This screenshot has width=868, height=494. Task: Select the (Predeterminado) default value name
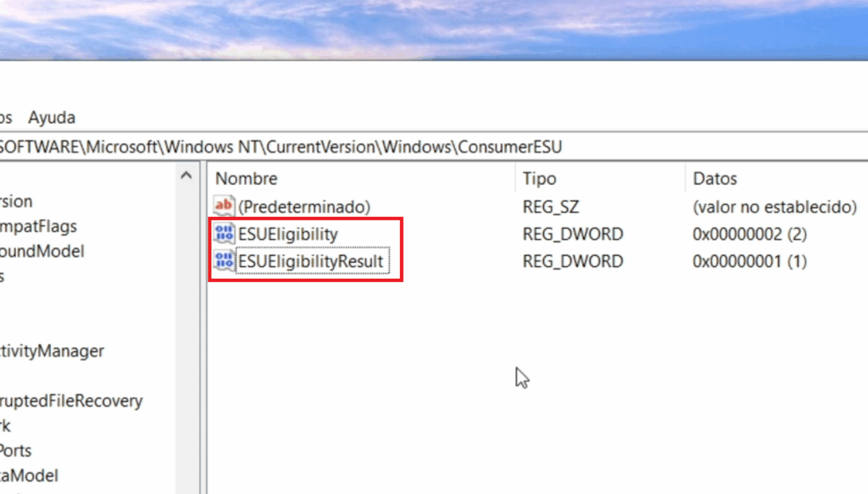pyautogui.click(x=303, y=206)
